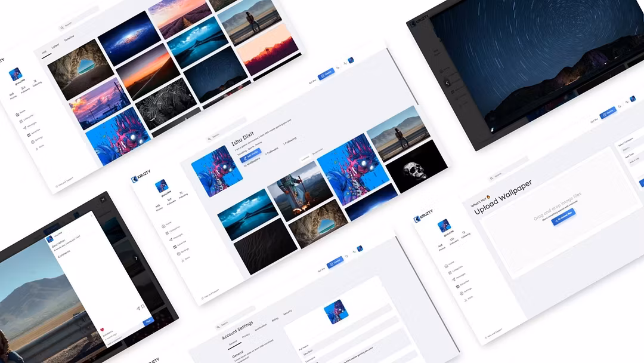
Task: Toggle the red heart like in comments panel
Action: (x=102, y=330)
